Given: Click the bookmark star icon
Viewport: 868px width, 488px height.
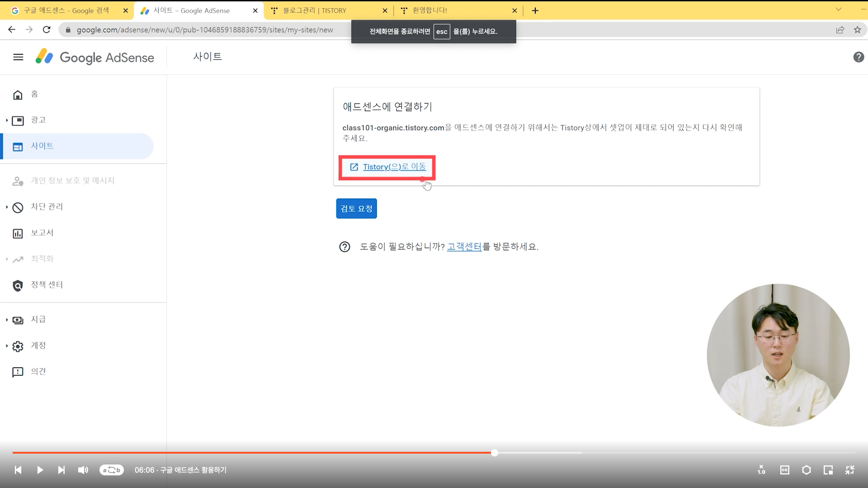Looking at the screenshot, I should coord(857,30).
